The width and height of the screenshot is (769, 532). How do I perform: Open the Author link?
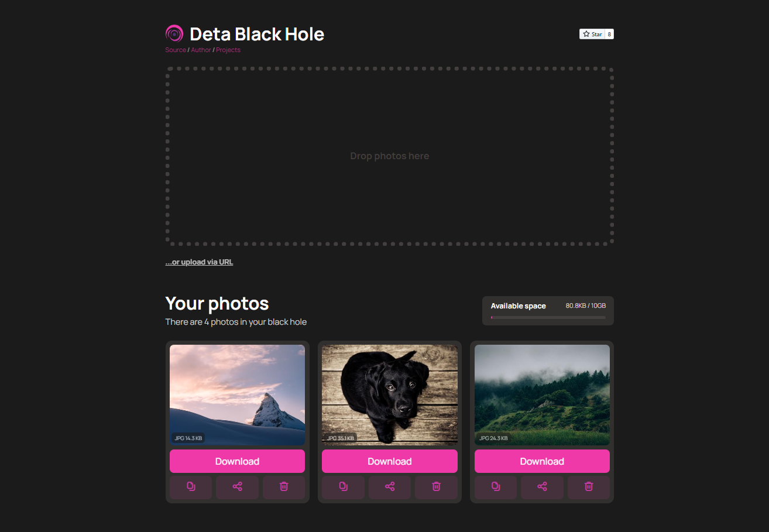click(201, 50)
